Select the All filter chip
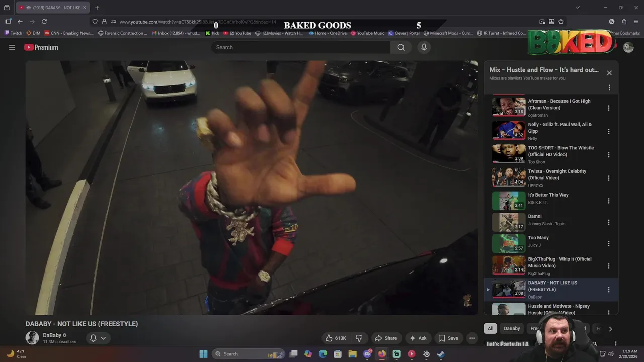 [x=491, y=328]
